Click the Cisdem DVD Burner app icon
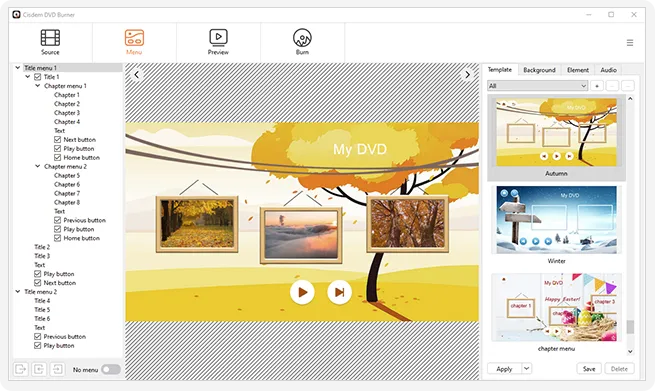655x391 pixels. point(16,15)
